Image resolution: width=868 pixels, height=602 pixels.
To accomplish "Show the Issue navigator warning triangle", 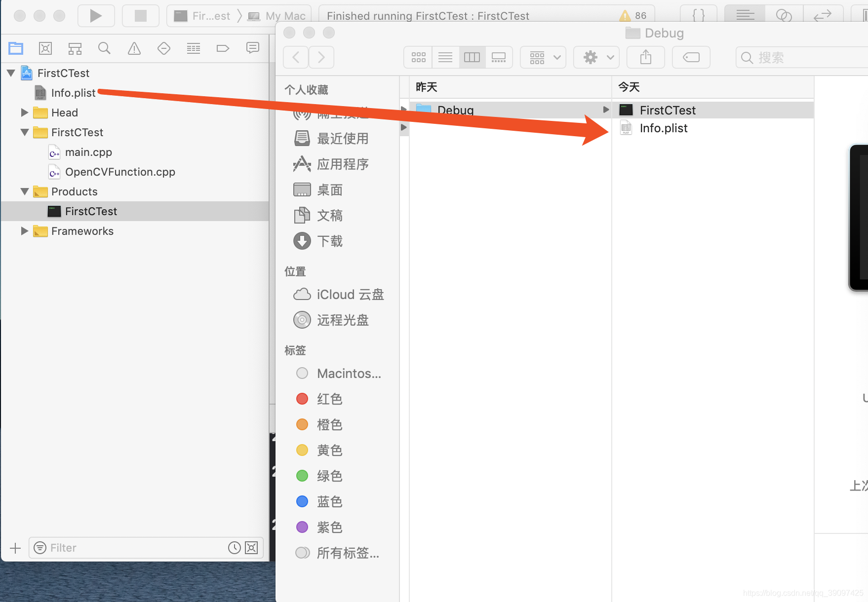I will click(134, 48).
